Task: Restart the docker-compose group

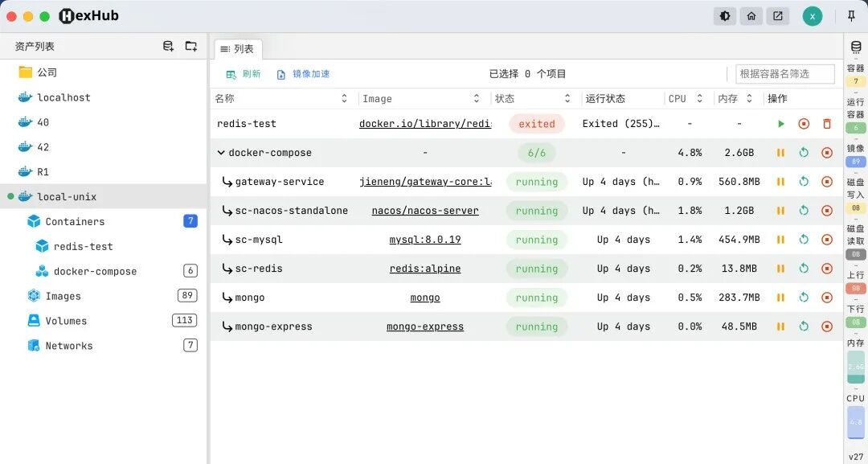Action: click(x=804, y=152)
